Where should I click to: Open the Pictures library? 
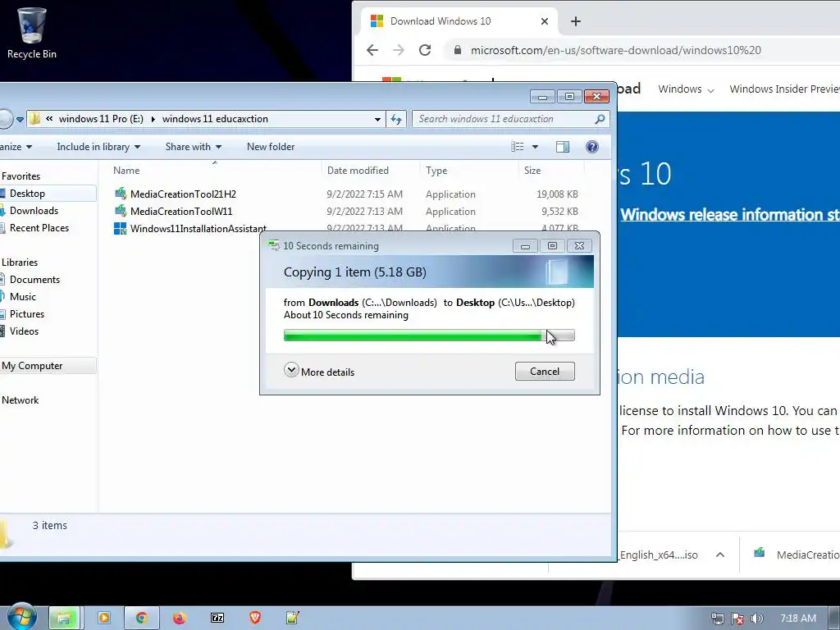(x=27, y=314)
